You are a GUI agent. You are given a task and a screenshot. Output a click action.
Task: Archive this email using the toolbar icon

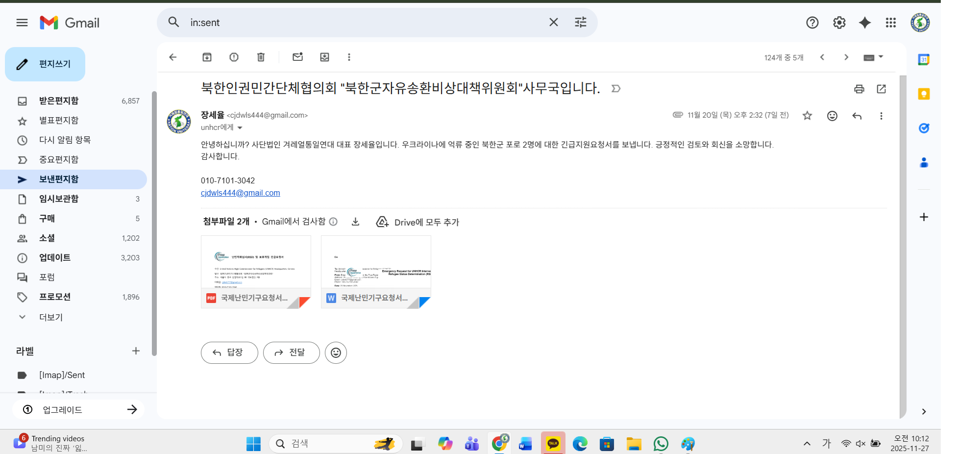coord(207,57)
